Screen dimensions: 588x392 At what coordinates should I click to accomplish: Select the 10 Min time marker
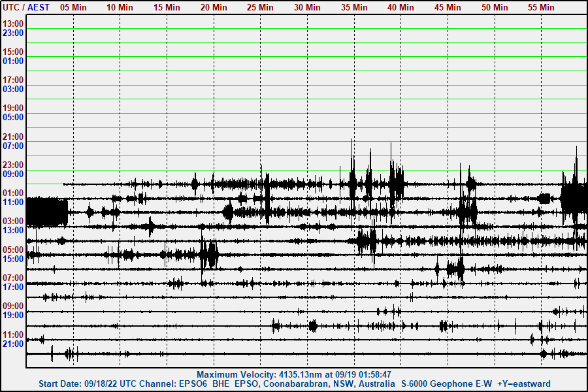[x=120, y=7]
